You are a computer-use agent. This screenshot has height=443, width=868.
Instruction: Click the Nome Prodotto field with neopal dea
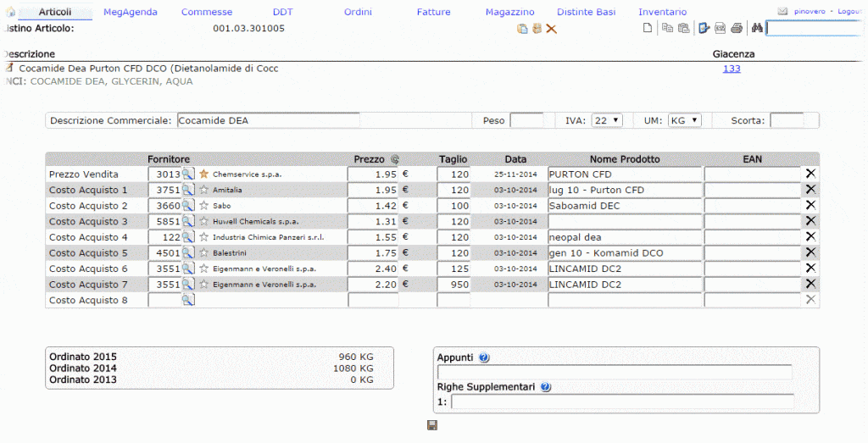(625, 236)
